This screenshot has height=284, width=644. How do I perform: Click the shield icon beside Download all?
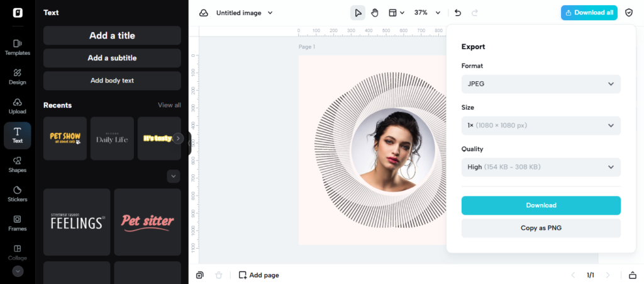pyautogui.click(x=629, y=13)
